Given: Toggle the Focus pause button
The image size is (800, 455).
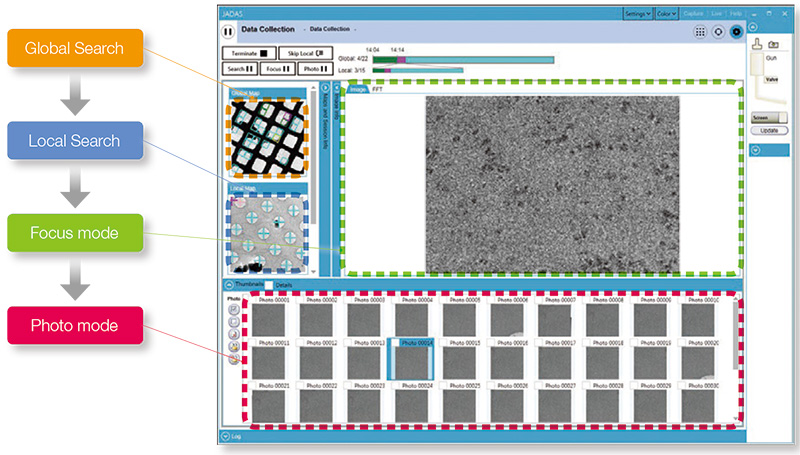Looking at the screenshot, I should (275, 69).
